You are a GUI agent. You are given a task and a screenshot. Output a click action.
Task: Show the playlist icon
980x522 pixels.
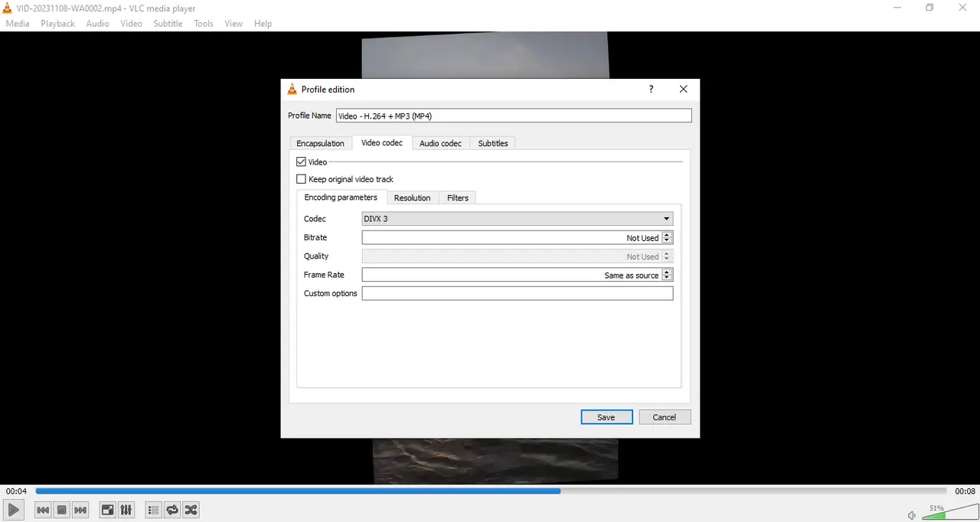[x=153, y=509]
